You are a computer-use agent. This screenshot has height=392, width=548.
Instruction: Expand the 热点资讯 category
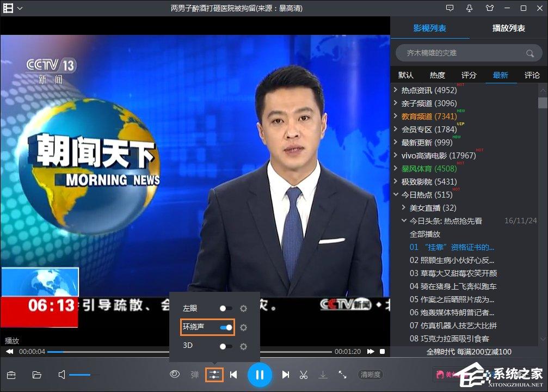tap(396, 90)
